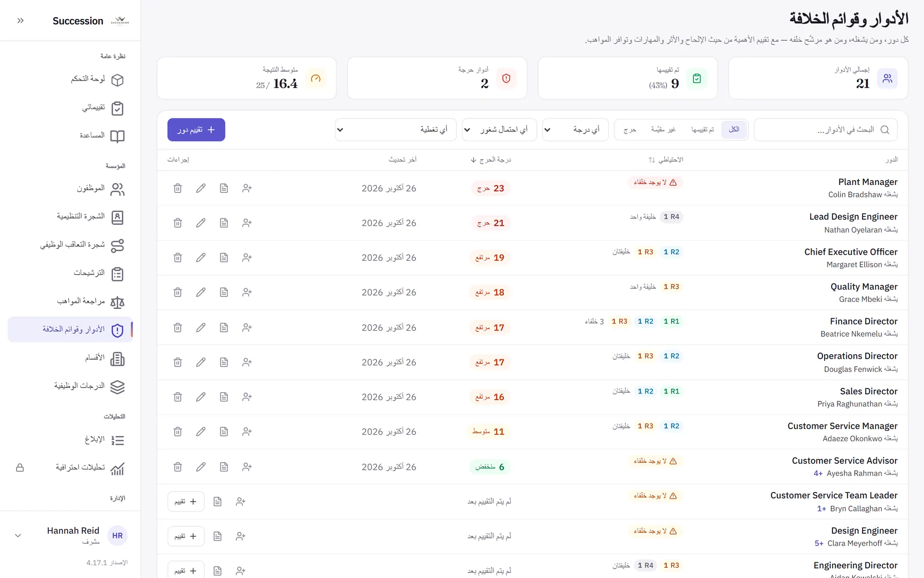This screenshot has height=578, width=924.
Task: Sort by الاحتياطي column
Action: point(665,160)
